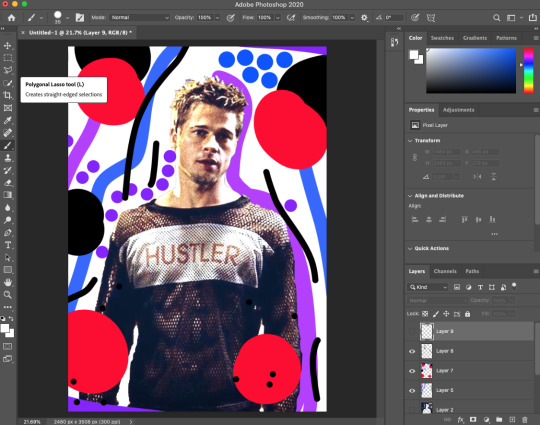Screen dimensions: 540x425
Task: Select the Blur tool
Action: point(8,207)
